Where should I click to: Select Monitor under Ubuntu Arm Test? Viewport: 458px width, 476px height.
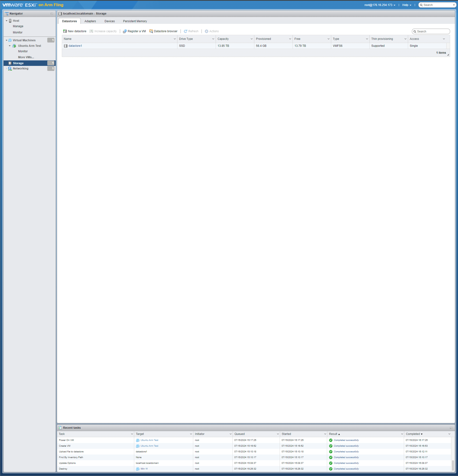coord(23,52)
